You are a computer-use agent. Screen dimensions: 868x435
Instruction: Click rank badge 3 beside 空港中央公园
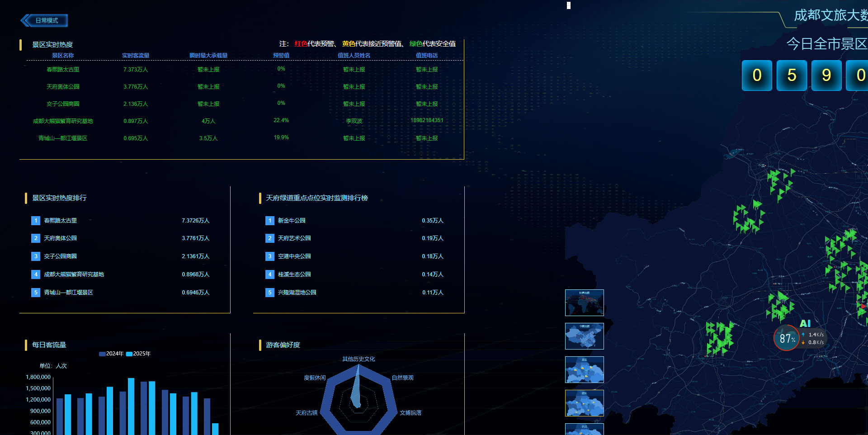tap(270, 256)
